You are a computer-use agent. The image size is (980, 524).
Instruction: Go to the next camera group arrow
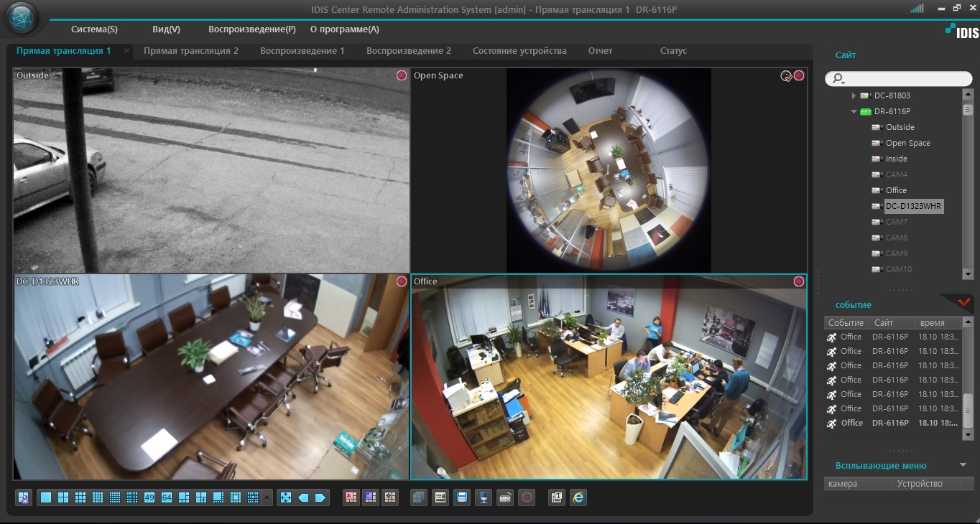click(x=320, y=497)
